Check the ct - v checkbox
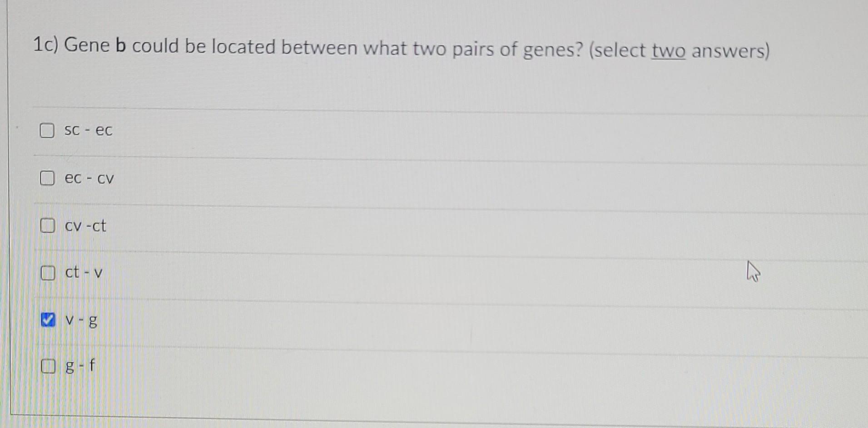The width and height of the screenshot is (868, 428). point(47,273)
